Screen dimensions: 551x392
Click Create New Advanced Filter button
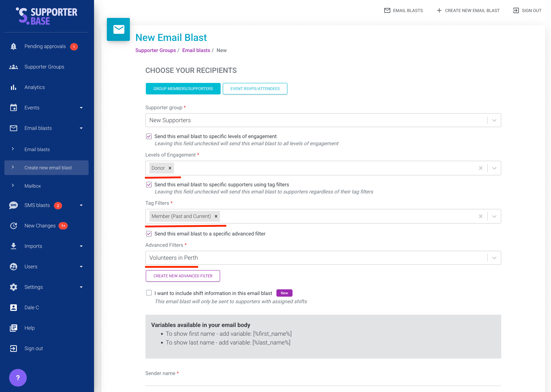[x=183, y=276]
